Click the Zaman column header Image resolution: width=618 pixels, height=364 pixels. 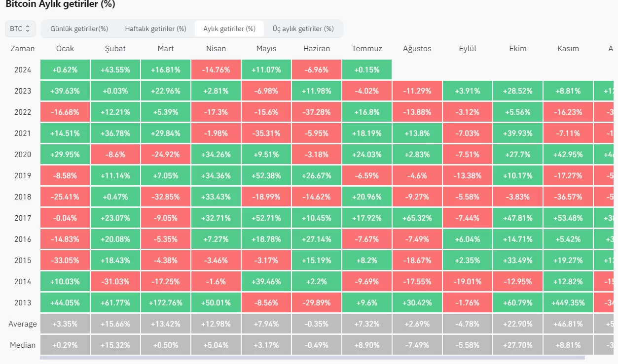click(23, 48)
